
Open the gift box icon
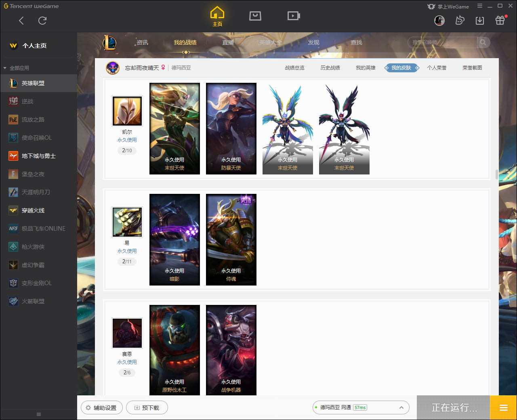click(x=500, y=20)
